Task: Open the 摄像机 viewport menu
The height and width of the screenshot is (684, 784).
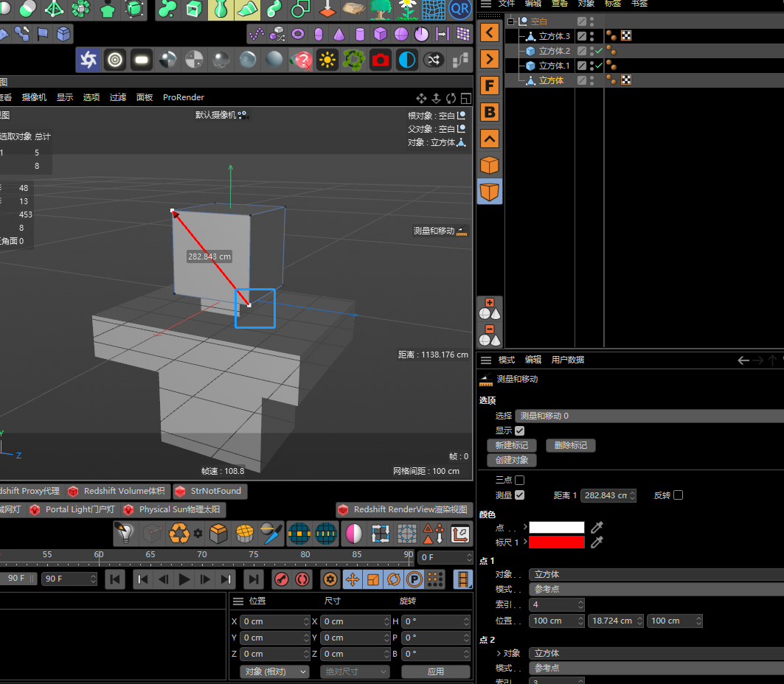Action: tap(34, 97)
